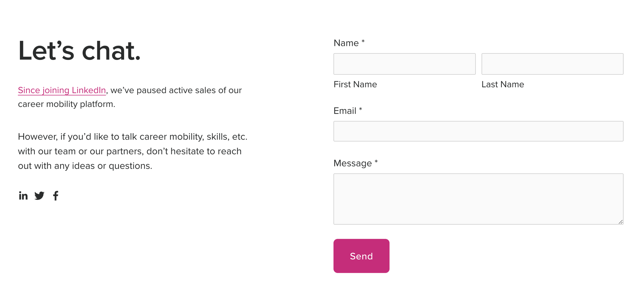The width and height of the screenshot is (644, 286).
Task: Place cursor in the Message text area
Action: point(478,199)
